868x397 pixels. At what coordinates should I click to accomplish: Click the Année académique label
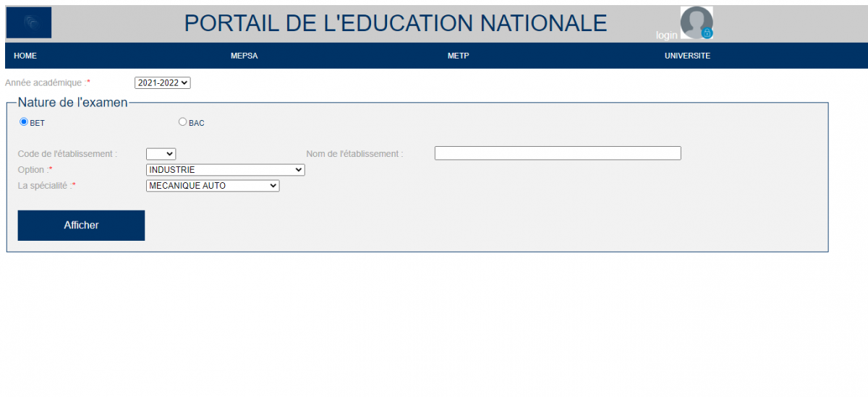(x=48, y=83)
